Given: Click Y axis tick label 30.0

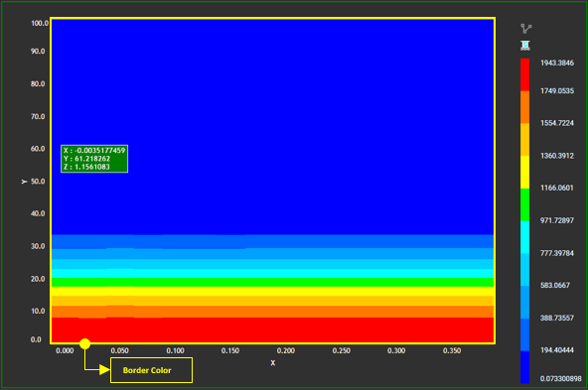Looking at the screenshot, I should point(38,246).
